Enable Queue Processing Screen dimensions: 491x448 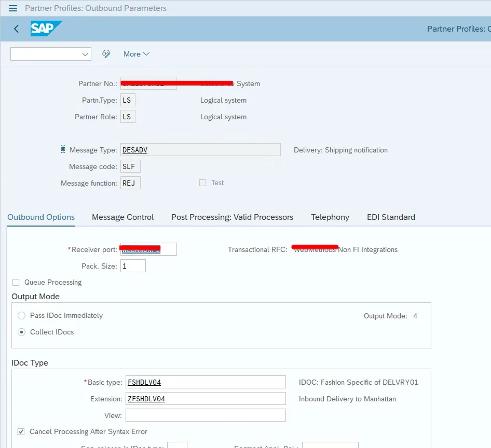click(16, 282)
